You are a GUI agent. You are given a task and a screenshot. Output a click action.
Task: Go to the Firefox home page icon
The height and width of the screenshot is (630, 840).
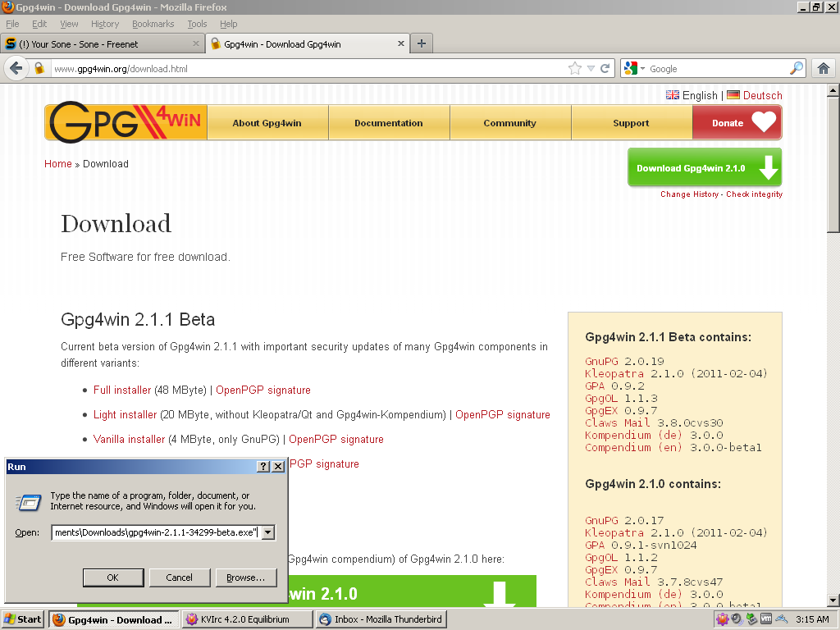tap(824, 69)
